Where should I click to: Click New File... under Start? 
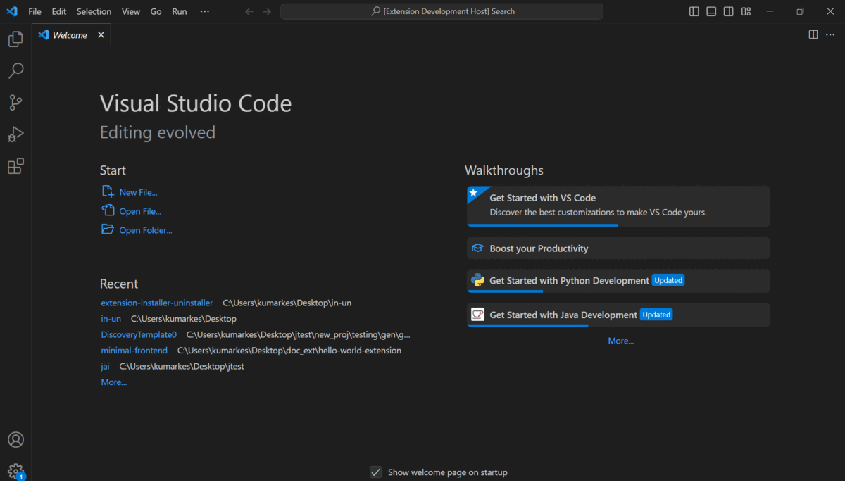tap(138, 192)
